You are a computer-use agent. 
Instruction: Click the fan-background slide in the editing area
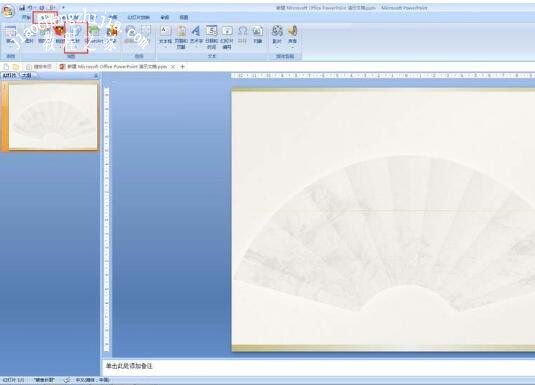tap(383, 220)
